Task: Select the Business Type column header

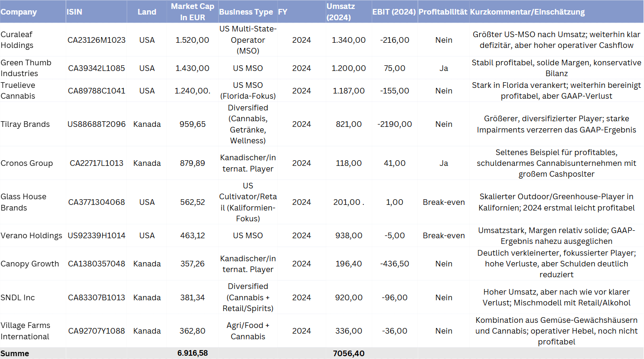Action: click(246, 12)
